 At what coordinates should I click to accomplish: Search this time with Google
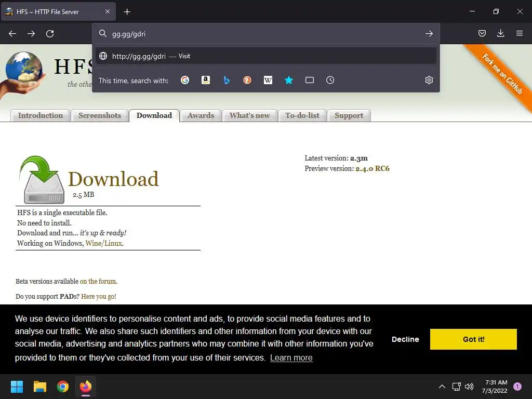tap(185, 80)
